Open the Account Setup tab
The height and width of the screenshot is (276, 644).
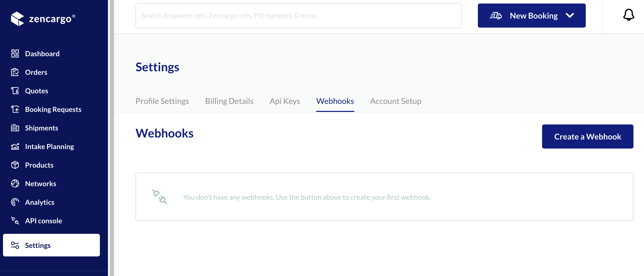point(396,101)
